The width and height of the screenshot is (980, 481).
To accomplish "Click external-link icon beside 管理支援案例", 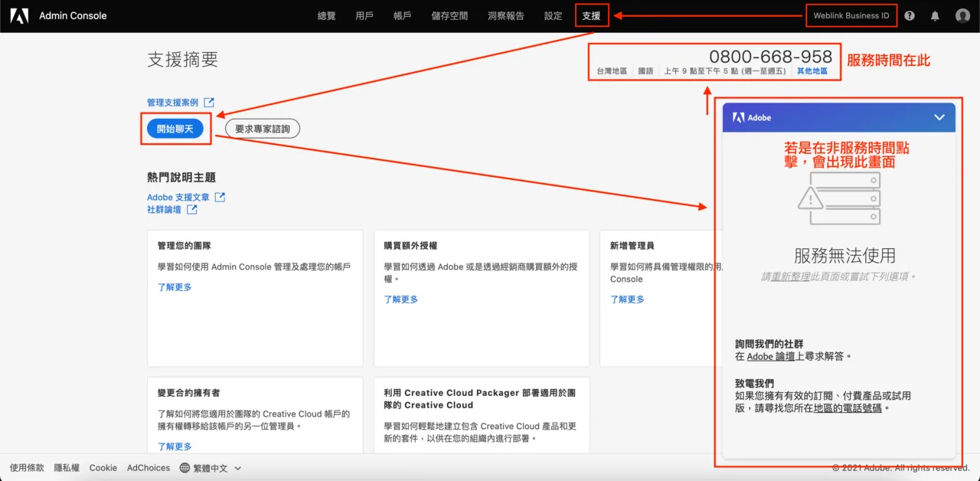I will [208, 103].
